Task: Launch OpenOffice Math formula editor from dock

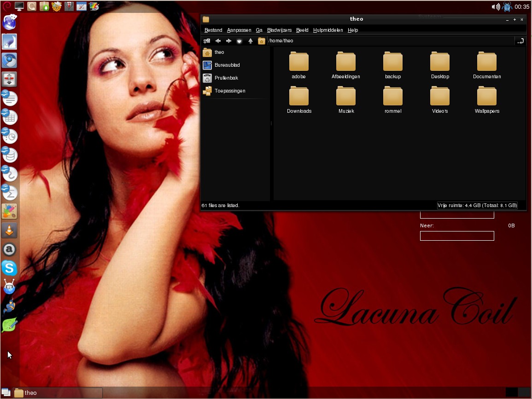Action: (x=10, y=192)
